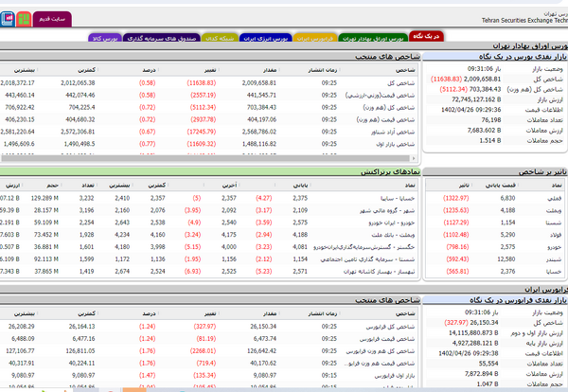
Task: Select the صندوق های سرمایه گذاری tab
Action: (x=162, y=39)
